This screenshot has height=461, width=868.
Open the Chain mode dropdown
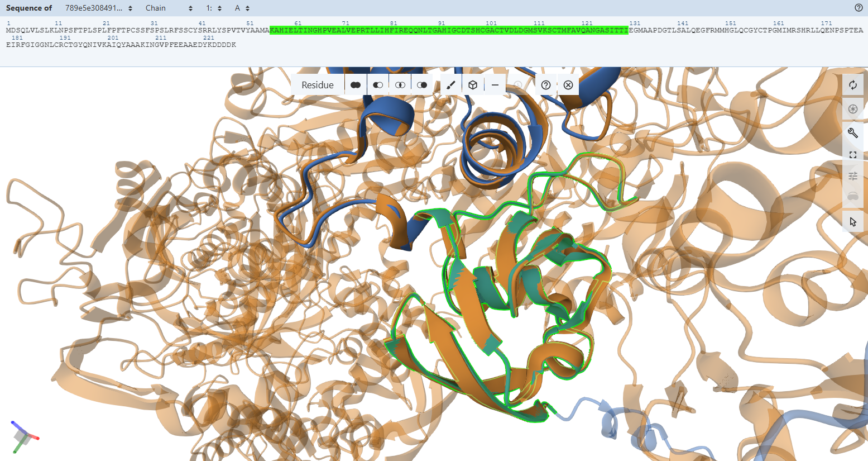pyautogui.click(x=169, y=8)
